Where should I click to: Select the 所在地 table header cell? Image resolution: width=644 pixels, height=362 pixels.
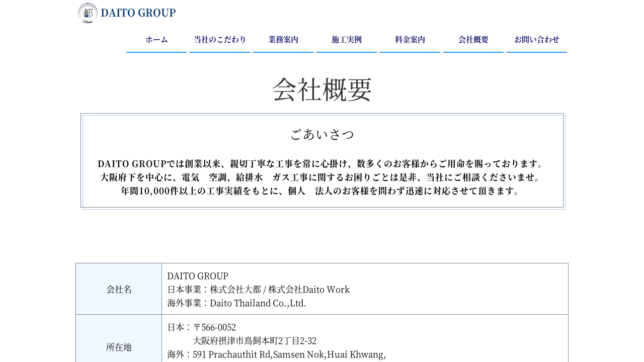[119, 347]
